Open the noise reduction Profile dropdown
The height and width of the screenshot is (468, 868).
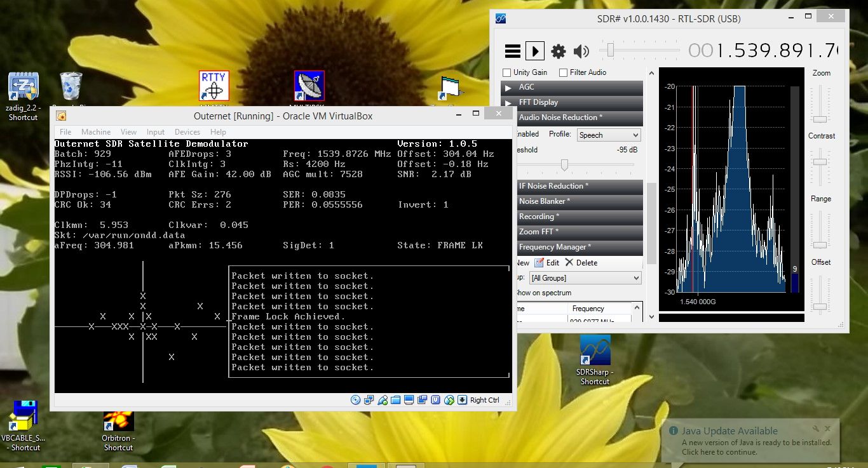click(x=609, y=135)
